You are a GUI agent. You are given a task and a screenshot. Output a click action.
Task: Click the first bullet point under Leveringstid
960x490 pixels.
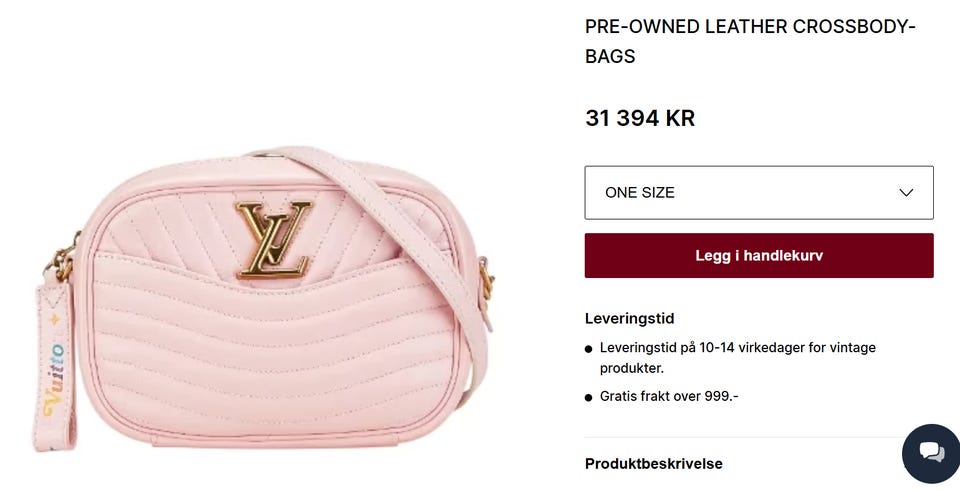(x=589, y=349)
